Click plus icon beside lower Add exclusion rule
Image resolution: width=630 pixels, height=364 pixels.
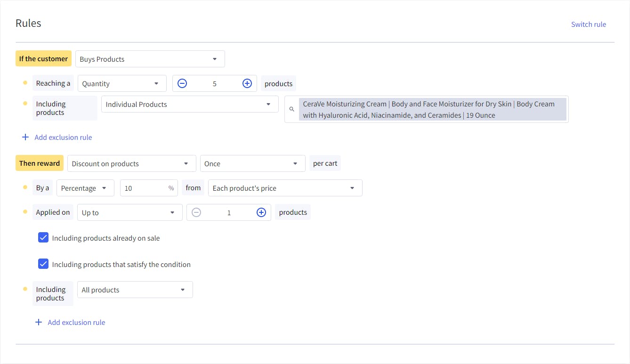pos(39,323)
